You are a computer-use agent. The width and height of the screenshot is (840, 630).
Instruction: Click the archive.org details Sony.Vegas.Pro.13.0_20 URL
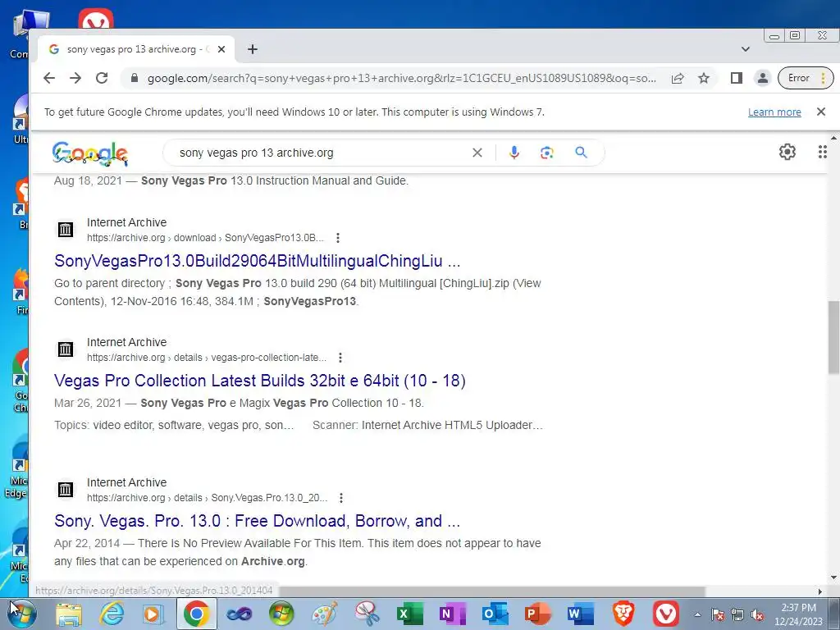click(x=208, y=498)
